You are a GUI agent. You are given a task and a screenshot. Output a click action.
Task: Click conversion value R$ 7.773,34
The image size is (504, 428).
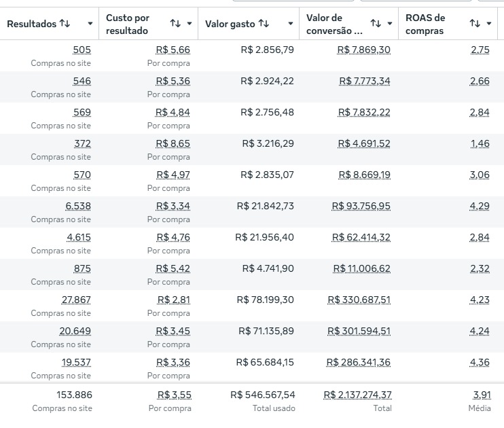click(365, 81)
